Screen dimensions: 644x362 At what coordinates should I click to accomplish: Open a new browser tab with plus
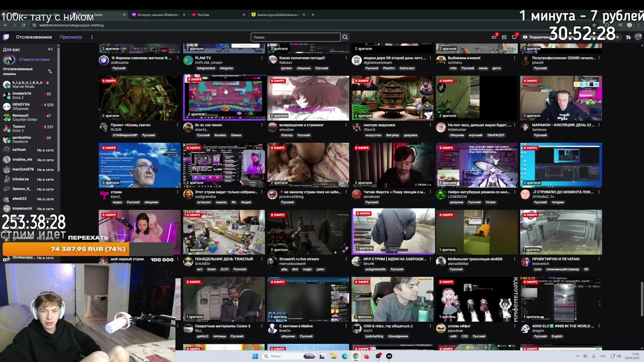click(x=312, y=15)
